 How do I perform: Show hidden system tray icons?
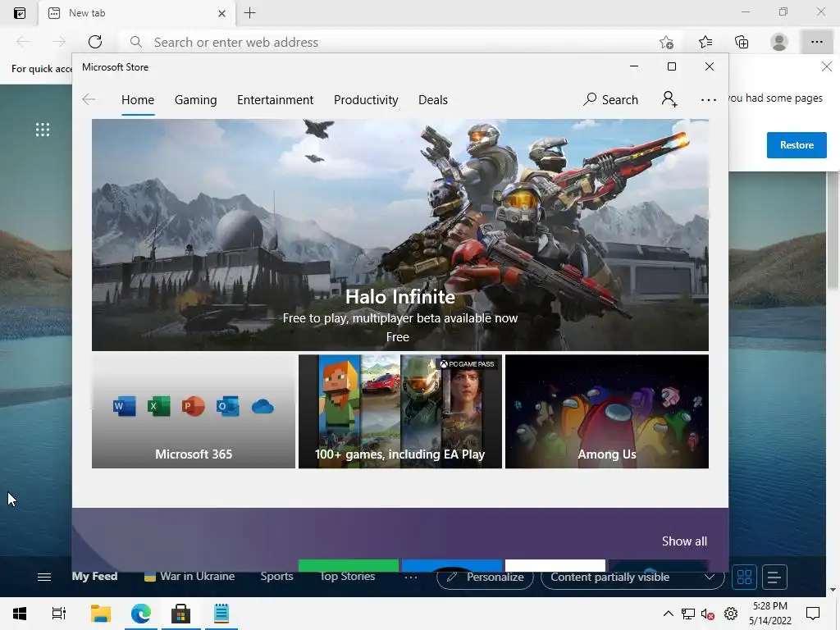(x=668, y=614)
